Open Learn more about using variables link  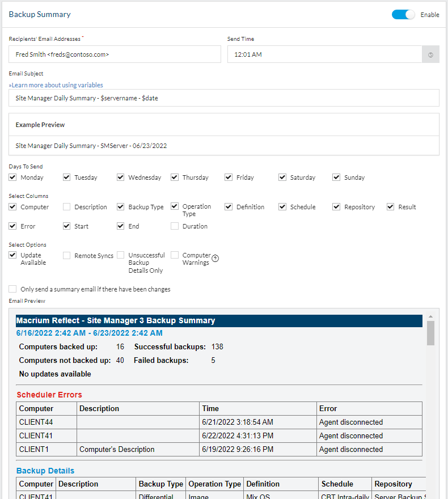tap(56, 85)
